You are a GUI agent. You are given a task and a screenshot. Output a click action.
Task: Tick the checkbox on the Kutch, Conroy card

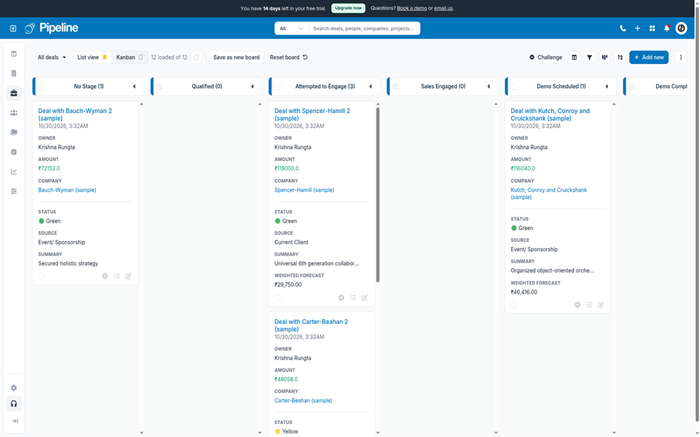(x=514, y=305)
